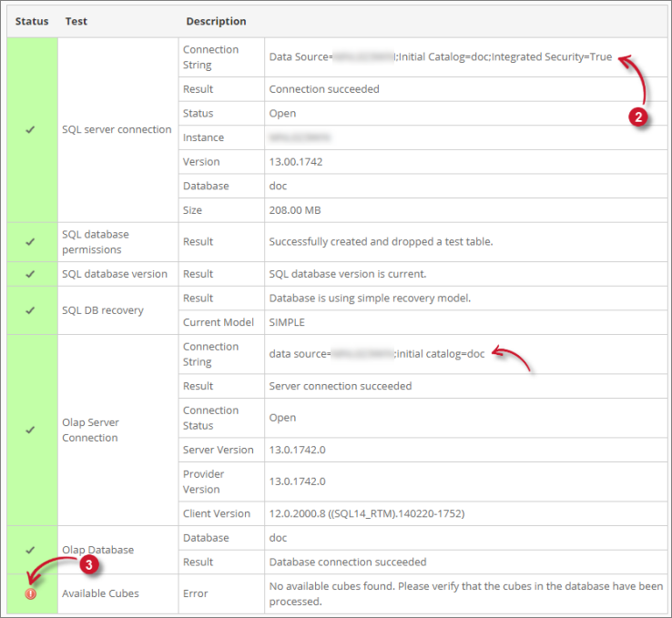
Task: Click the 'No available cubes found' error message
Action: 466,594
